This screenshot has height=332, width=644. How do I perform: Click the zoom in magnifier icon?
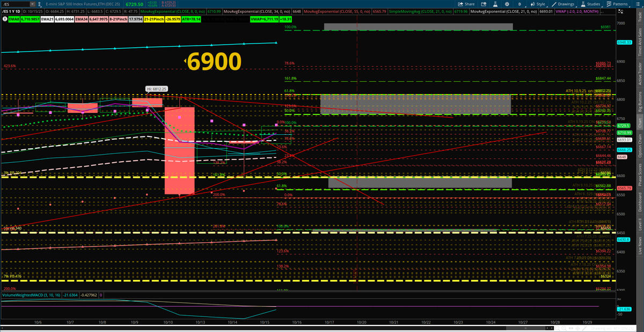(x=564, y=328)
